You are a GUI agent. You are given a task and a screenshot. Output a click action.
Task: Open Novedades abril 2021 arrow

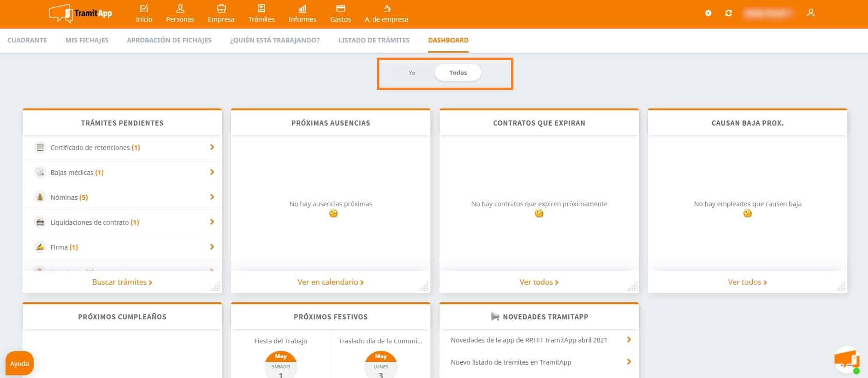pyautogui.click(x=629, y=340)
